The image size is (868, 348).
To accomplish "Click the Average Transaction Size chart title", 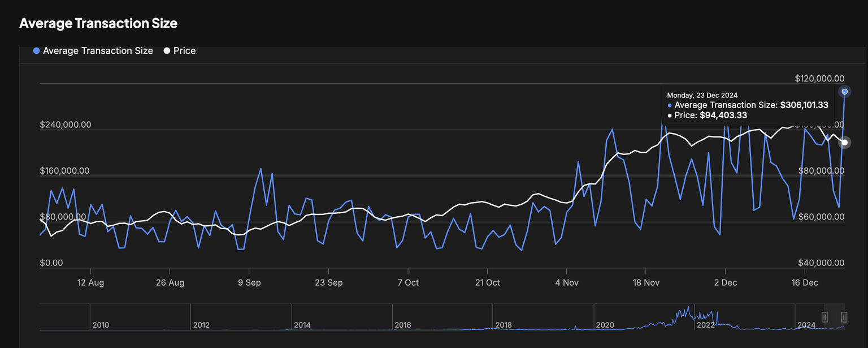I will click(98, 23).
